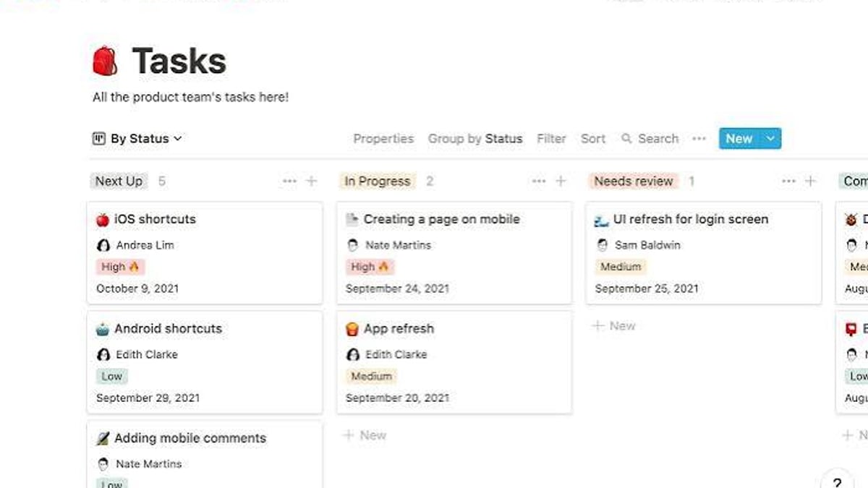This screenshot has height=488, width=868.
Task: Click High tag on iOS shortcuts card
Action: [120, 267]
